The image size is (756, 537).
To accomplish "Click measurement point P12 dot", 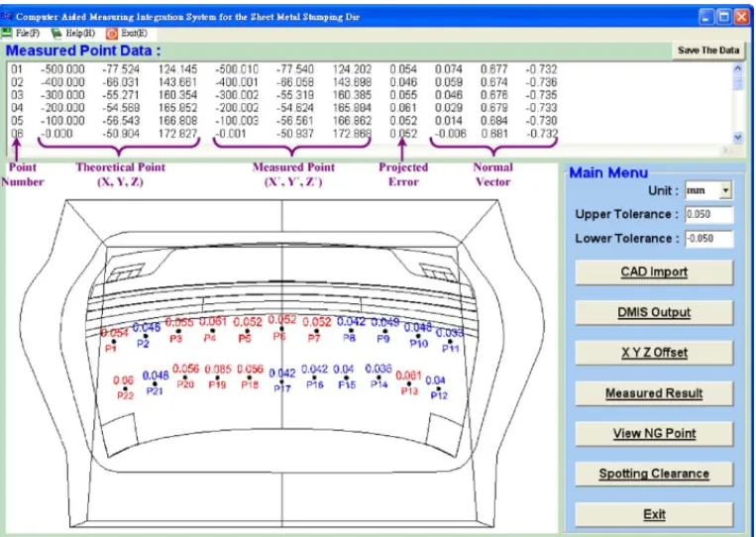I will coord(438,388).
